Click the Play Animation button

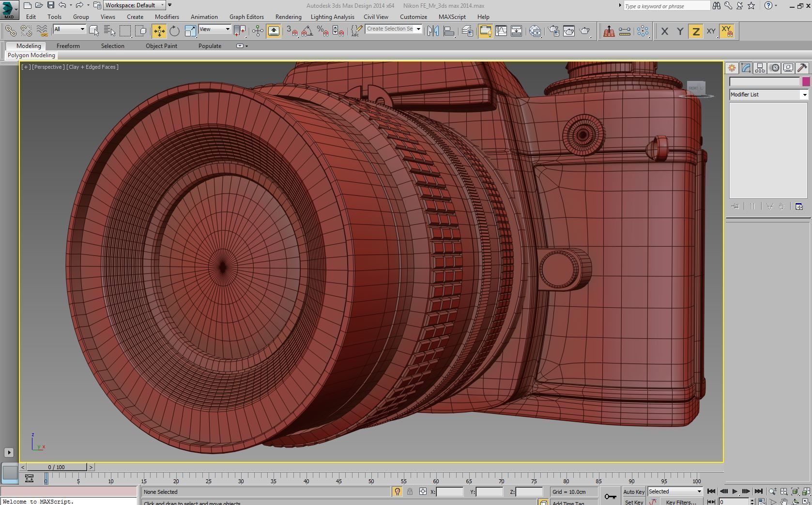click(735, 491)
